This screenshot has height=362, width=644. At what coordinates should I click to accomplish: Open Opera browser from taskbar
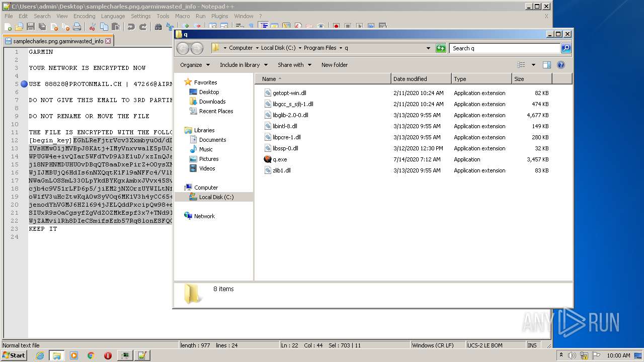[108, 355]
